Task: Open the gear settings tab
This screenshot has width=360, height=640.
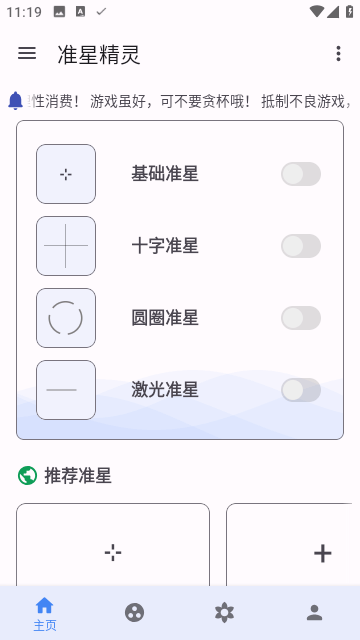Action: 224,613
